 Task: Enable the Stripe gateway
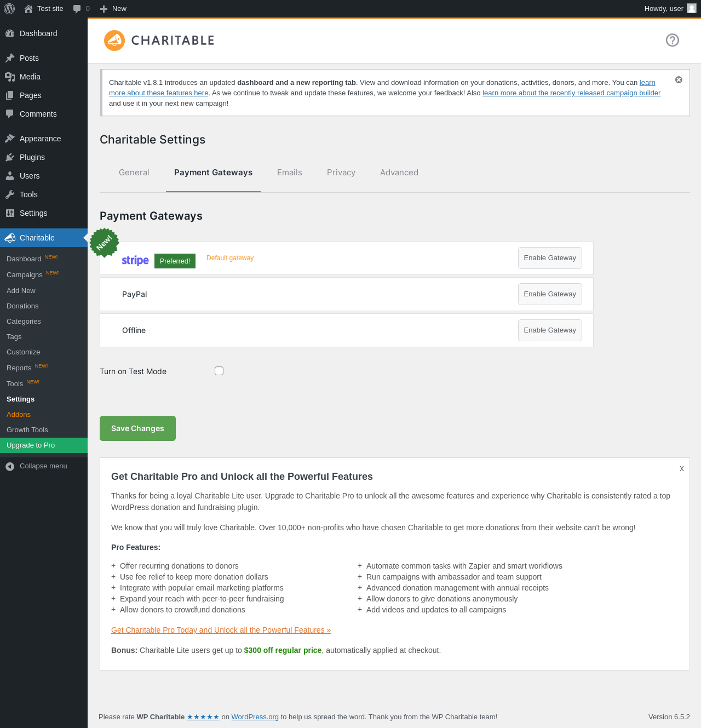550,258
